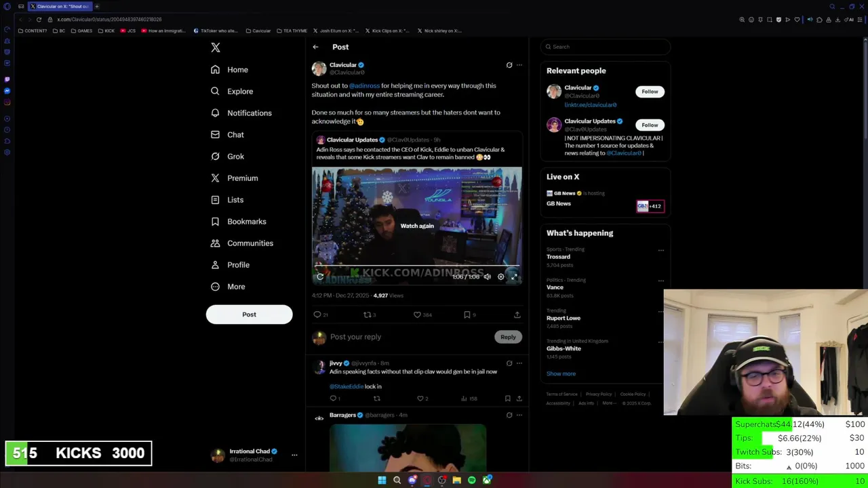Open Grok from the sidebar
The height and width of the screenshot is (488, 868).
click(x=227, y=157)
